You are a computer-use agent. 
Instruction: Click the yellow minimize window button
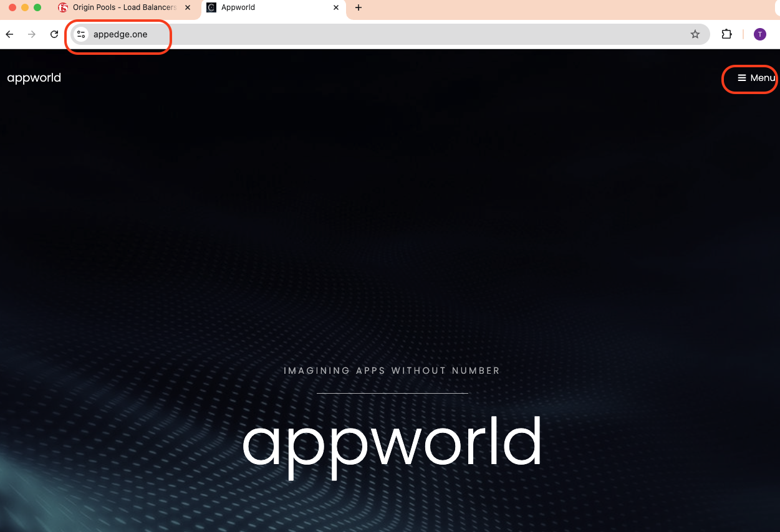click(x=25, y=7)
